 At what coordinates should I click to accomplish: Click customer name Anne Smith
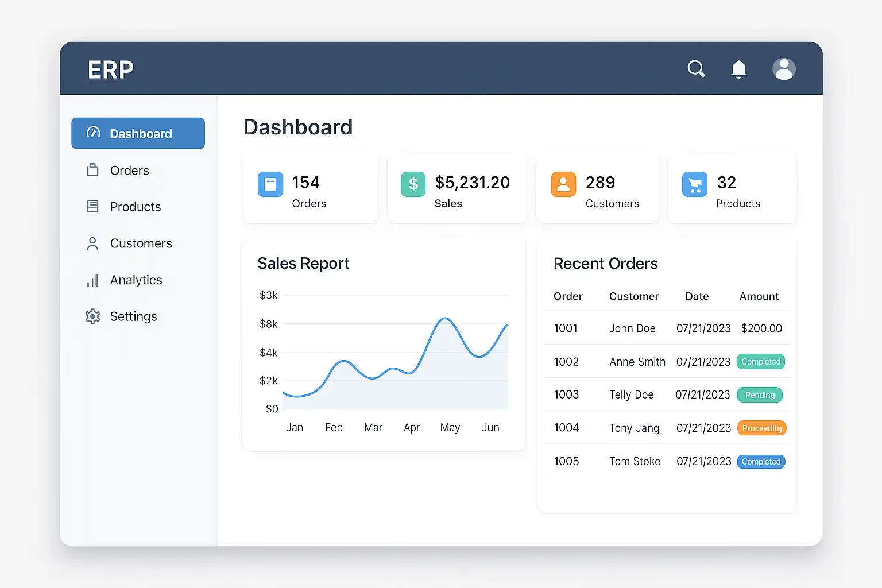click(637, 362)
